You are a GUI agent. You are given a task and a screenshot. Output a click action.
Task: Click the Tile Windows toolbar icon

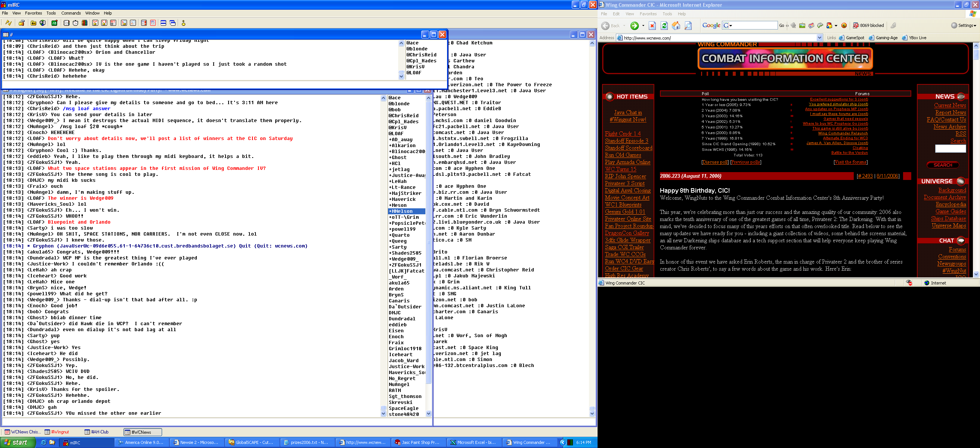pyautogui.click(x=163, y=23)
